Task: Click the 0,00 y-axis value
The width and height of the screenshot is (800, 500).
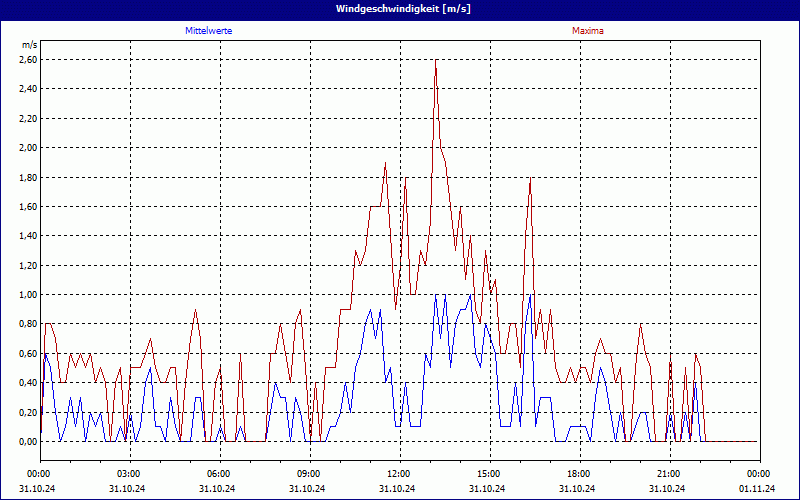Action: (x=29, y=442)
